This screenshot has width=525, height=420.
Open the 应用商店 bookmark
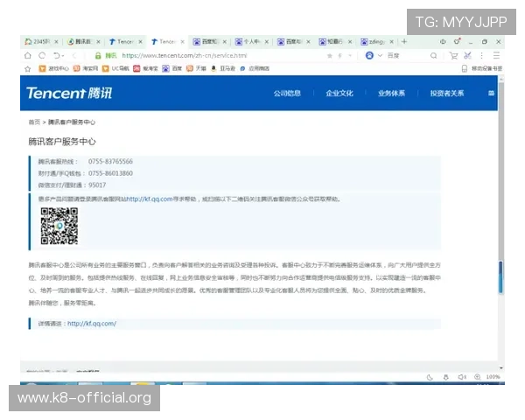255,68
